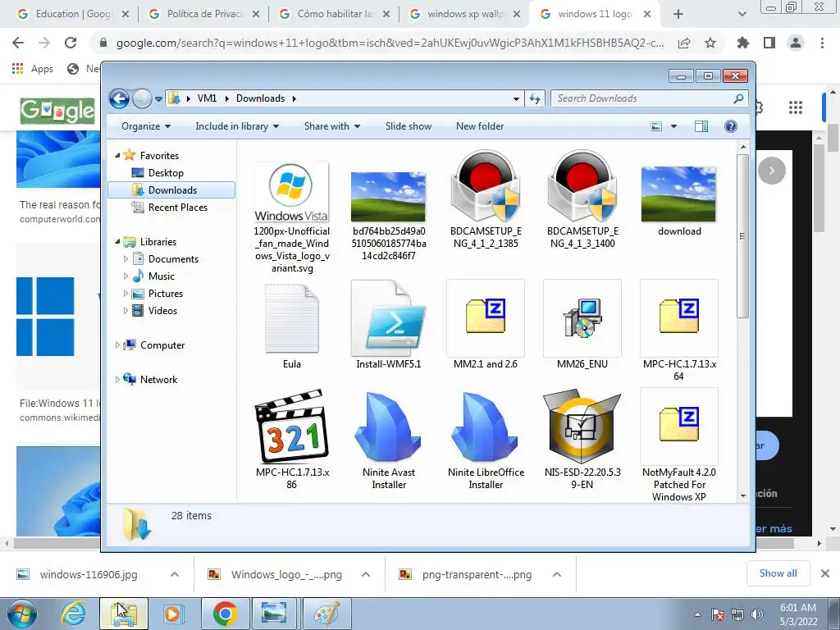The image size is (840, 630).
Task: Expand the Videos library
Action: tap(126, 311)
